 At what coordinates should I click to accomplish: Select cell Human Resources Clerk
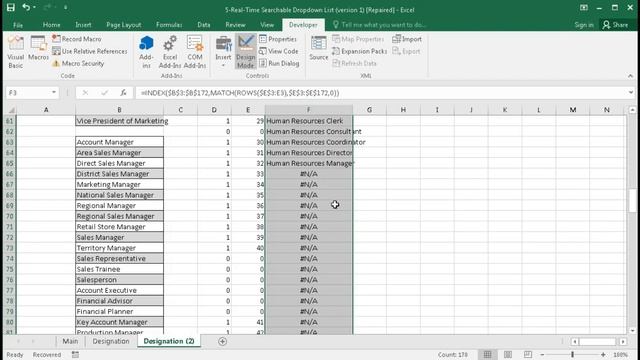coord(309,121)
